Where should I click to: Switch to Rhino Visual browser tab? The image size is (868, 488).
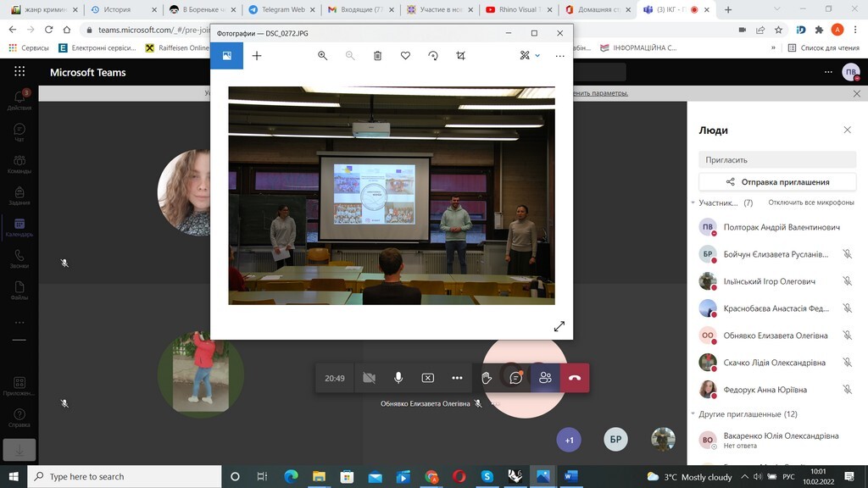pos(518,9)
